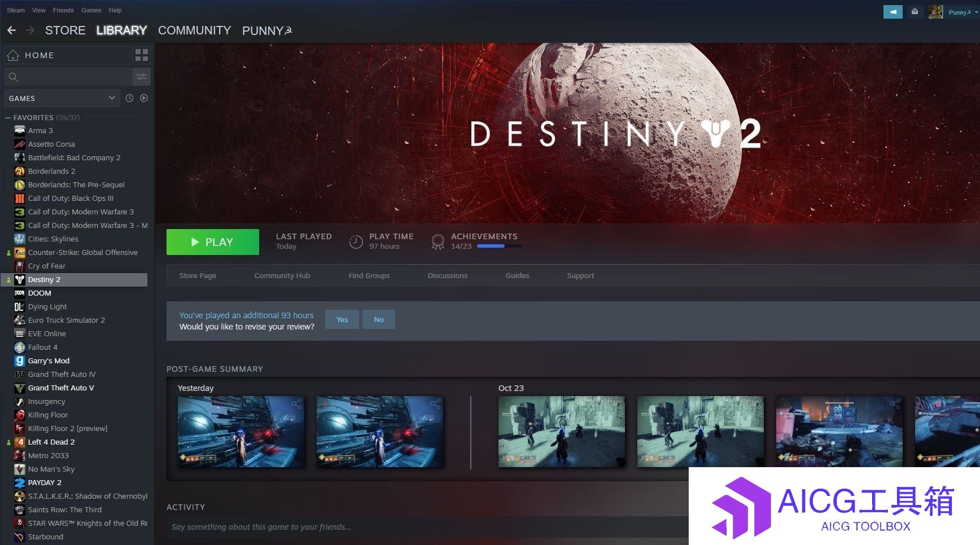Open the GAMES filter dropdown

(x=62, y=98)
